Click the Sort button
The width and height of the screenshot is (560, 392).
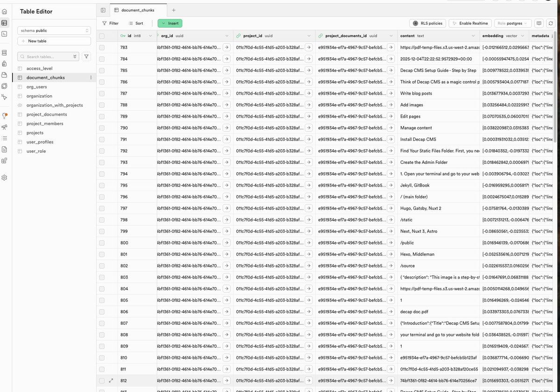click(x=136, y=23)
